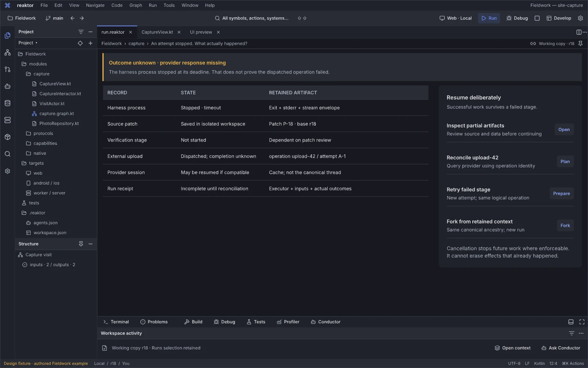Open top-right toolbar settings gear
588x368 pixels.
point(580,18)
